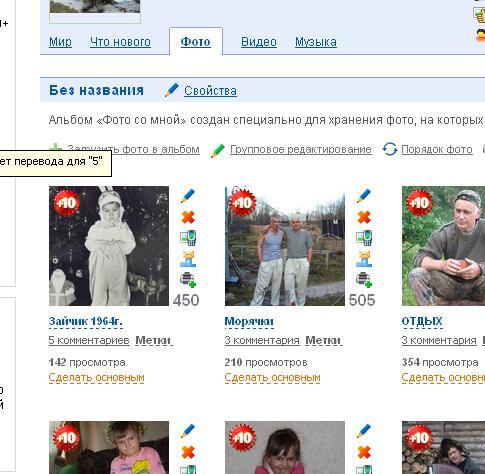Viewport: 485px width, 474px height.
Task: Click Сделать основным under Зайчик 1964г.
Action: (96, 378)
